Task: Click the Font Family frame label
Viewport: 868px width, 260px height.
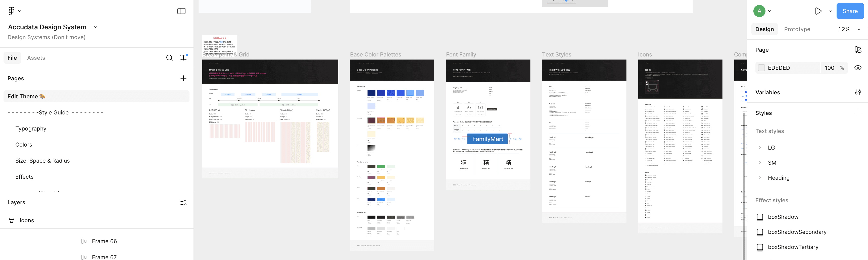Action: tap(461, 54)
